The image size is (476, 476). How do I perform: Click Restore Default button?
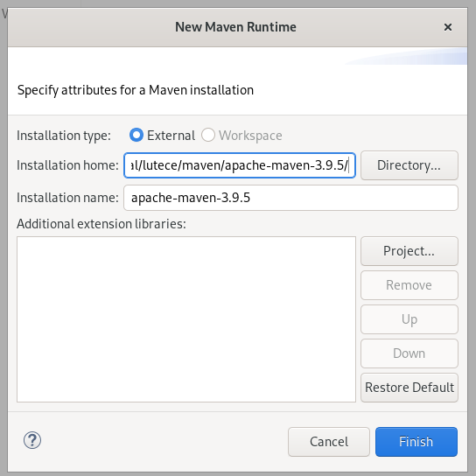point(409,388)
